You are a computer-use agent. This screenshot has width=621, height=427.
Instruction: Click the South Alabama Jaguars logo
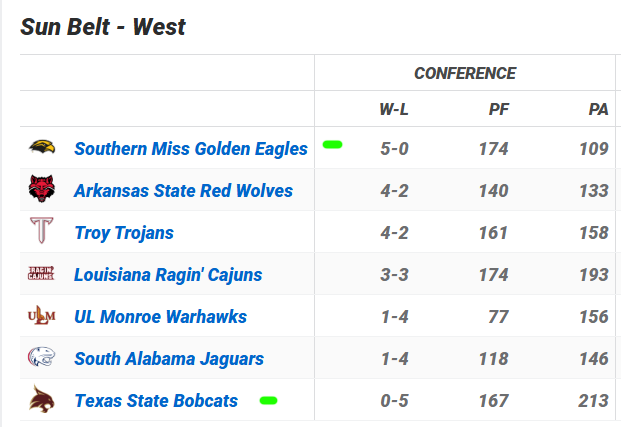point(42,358)
